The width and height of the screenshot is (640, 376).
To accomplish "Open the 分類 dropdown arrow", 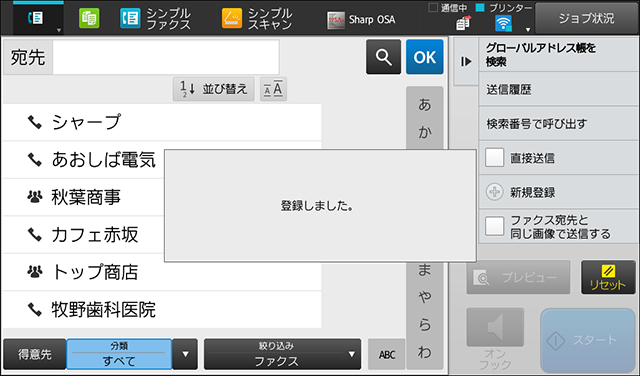I will (x=185, y=354).
